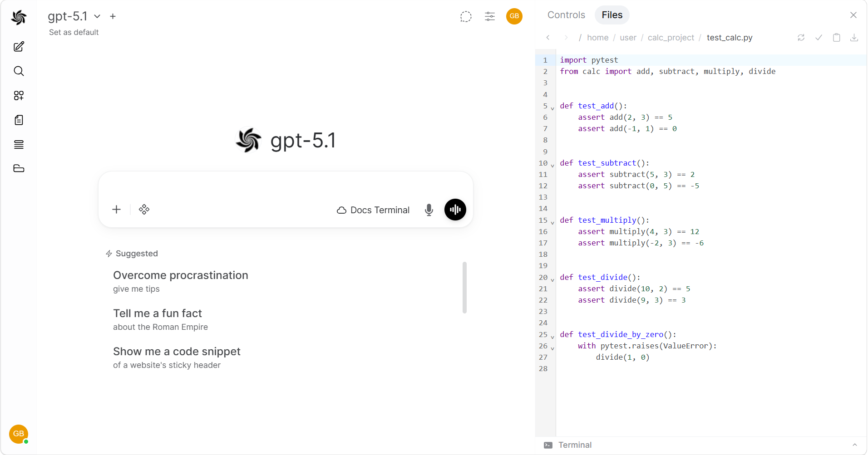Click the Terminal label in bottom bar
Image resolution: width=868 pixels, height=455 pixels.
pyautogui.click(x=575, y=445)
